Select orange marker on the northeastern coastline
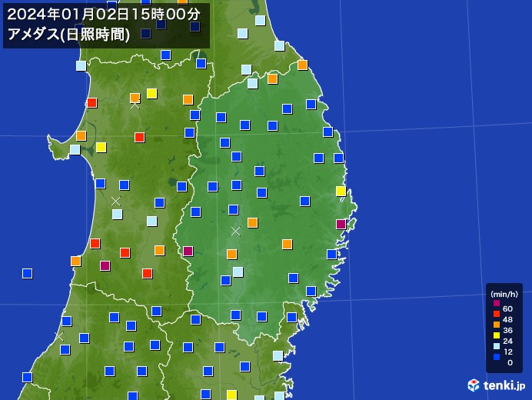Viewport: 532px width, 400px height. pyautogui.click(x=302, y=65)
